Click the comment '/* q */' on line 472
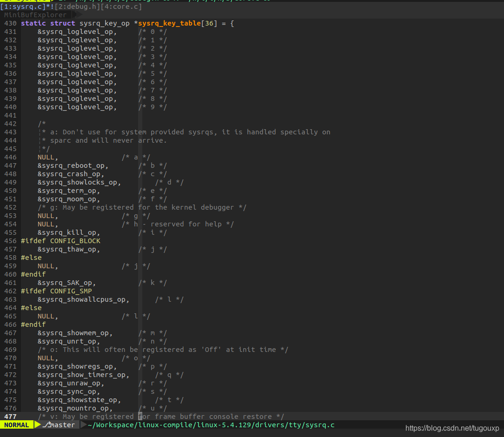This screenshot has height=437, width=504. point(169,374)
